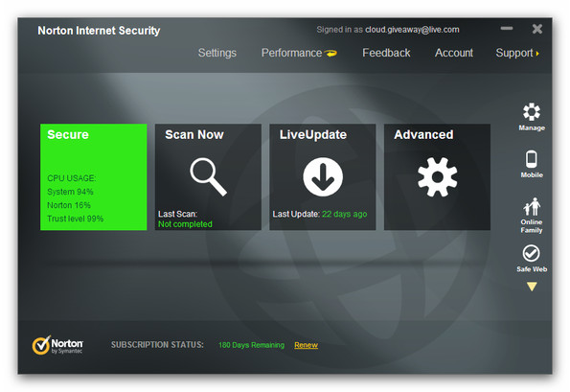Open the Account menu item
The height and width of the screenshot is (392, 570).
coord(454,53)
